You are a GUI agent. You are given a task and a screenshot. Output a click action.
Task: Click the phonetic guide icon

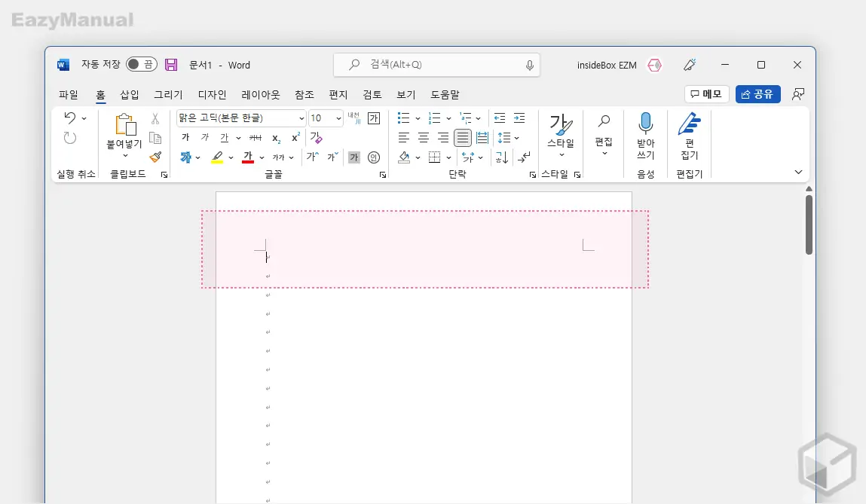pyautogui.click(x=354, y=118)
